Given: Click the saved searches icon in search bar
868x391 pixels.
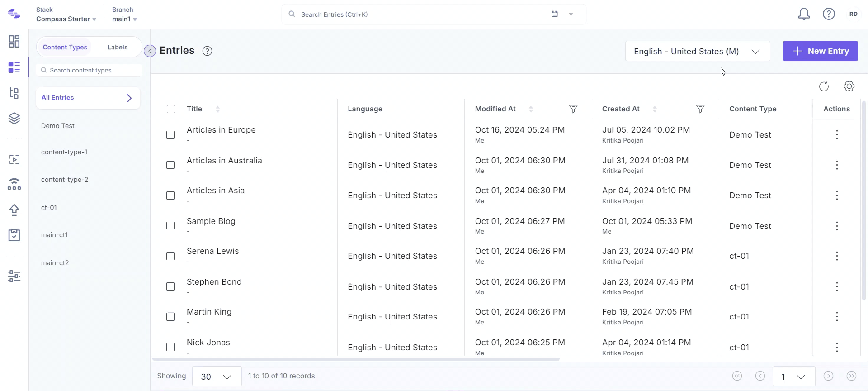Looking at the screenshot, I should 555,14.
